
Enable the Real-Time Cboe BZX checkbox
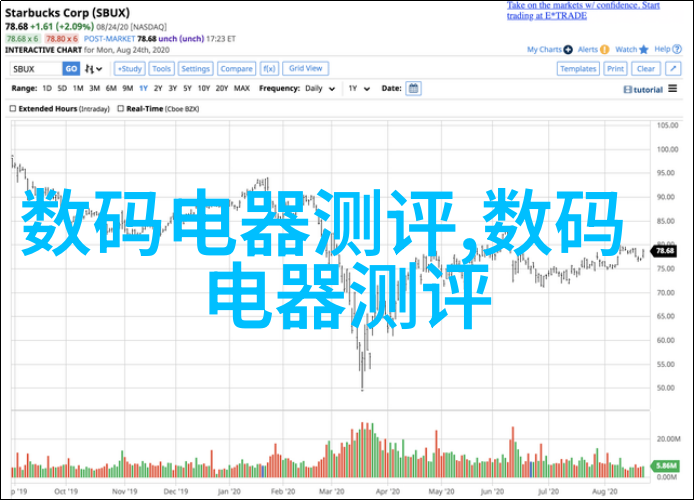tap(121, 109)
